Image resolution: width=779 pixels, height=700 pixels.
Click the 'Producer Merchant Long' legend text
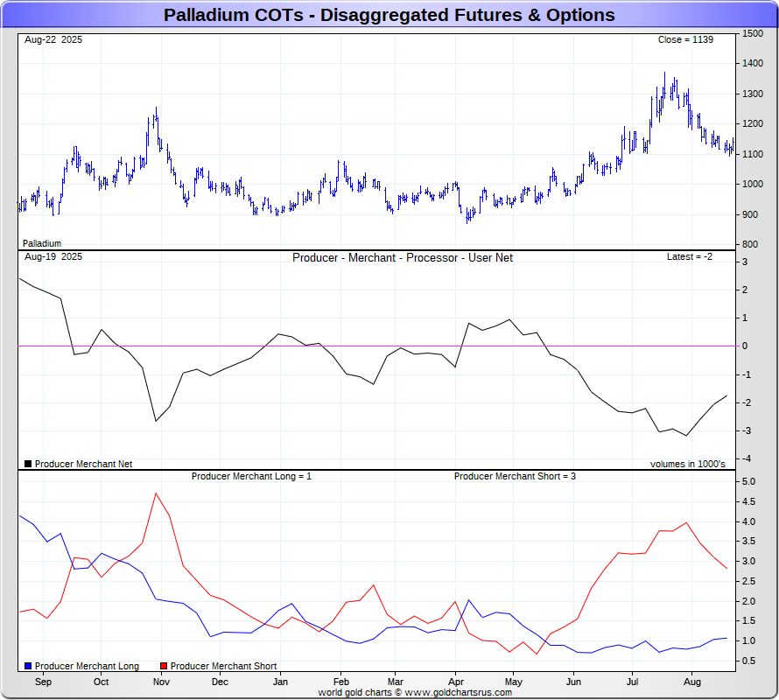(87, 666)
